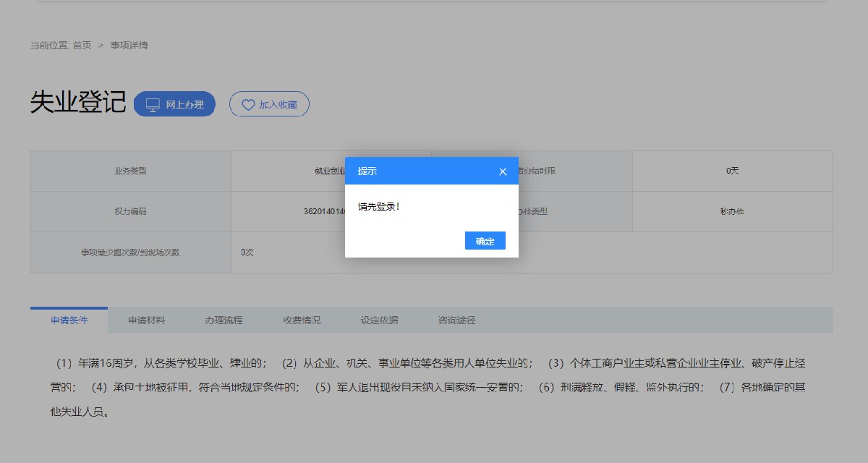Click 事项详情 breadcrumb item

tap(129, 46)
